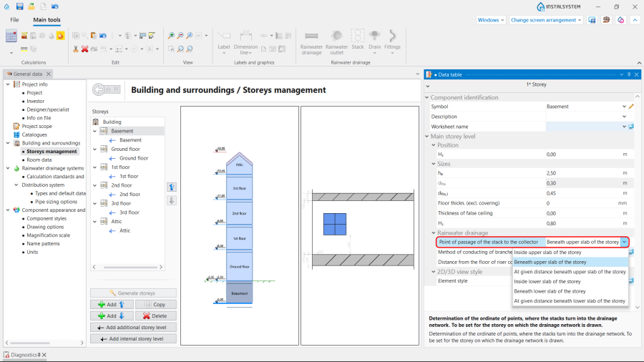The width and height of the screenshot is (644, 362).
Task: Select Pipe sizing options tree item
Action: click(x=56, y=202)
